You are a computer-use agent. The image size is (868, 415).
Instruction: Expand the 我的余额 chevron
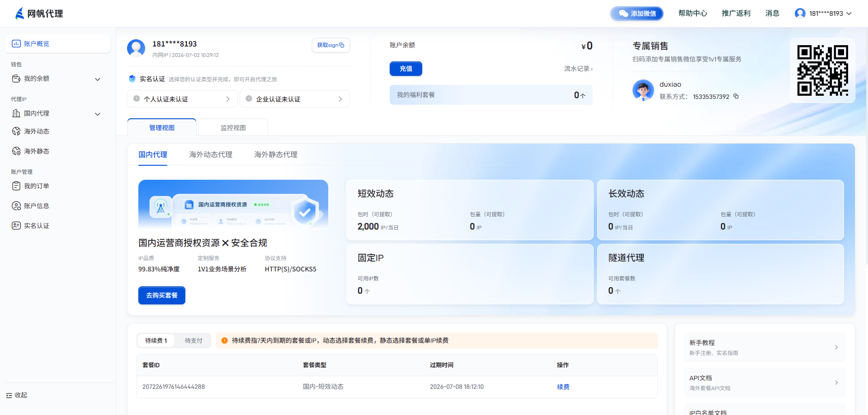coord(98,79)
